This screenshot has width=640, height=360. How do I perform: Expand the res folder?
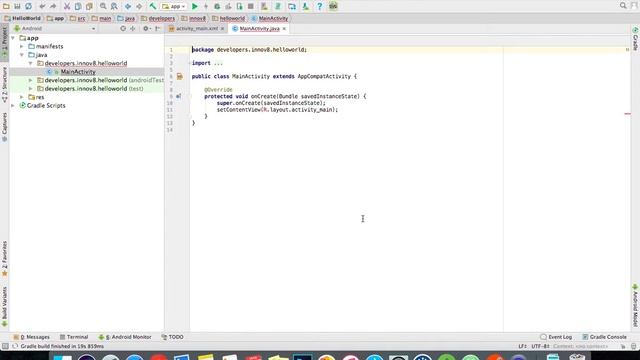pos(22,97)
